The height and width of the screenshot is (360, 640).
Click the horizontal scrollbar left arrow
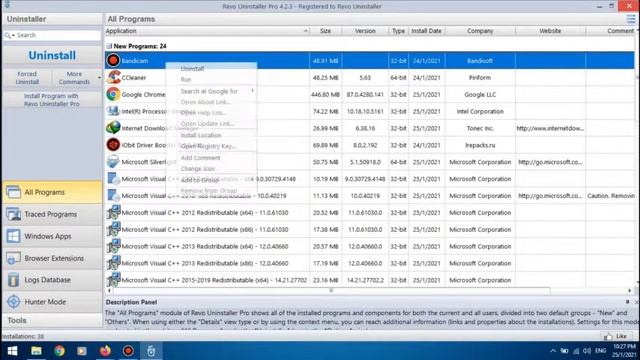pyautogui.click(x=109, y=291)
